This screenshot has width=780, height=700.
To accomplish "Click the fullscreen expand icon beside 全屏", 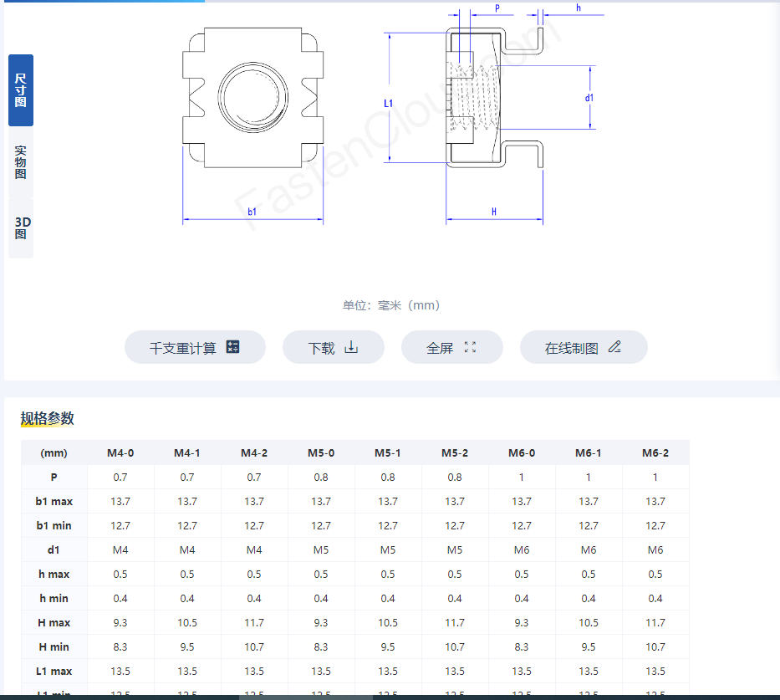I will [x=470, y=347].
